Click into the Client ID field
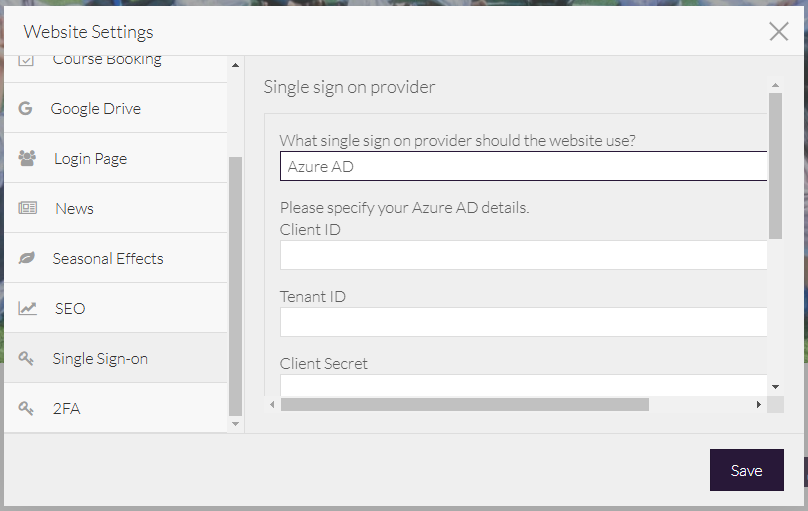This screenshot has width=808, height=511. 523,255
